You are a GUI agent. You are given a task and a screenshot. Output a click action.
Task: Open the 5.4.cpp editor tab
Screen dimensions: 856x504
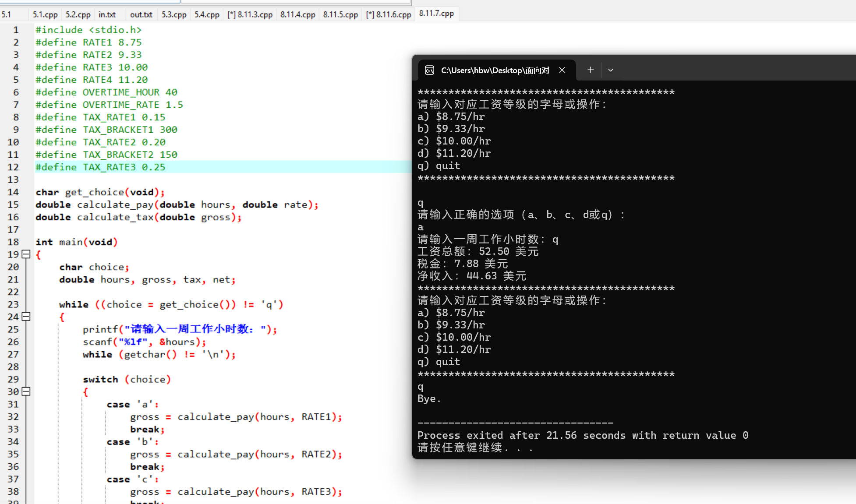pyautogui.click(x=207, y=14)
